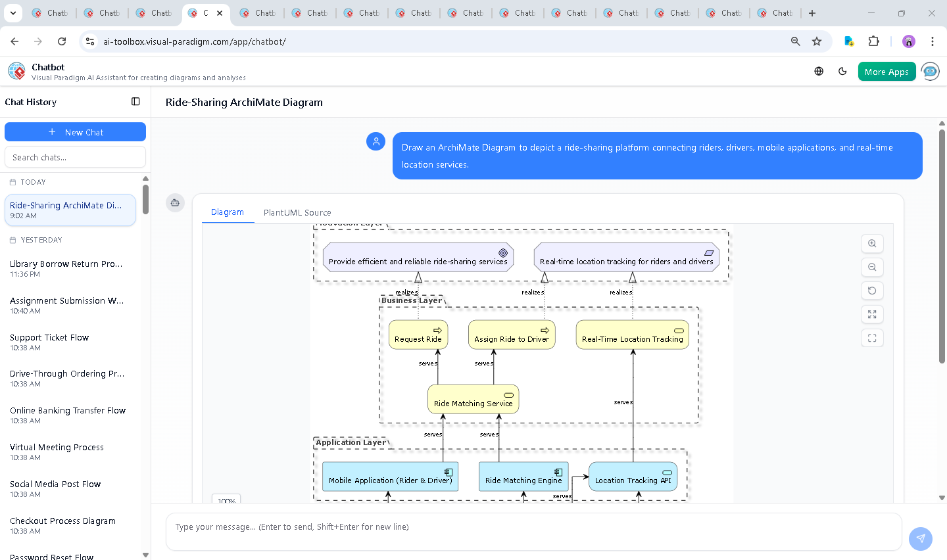
Task: Open diagram in fullscreen mode
Action: 872,338
